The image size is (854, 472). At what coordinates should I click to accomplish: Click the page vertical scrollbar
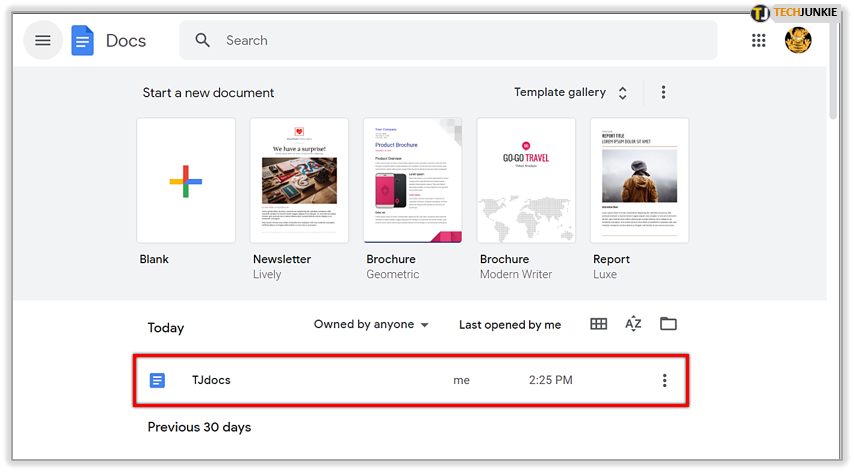[833, 69]
